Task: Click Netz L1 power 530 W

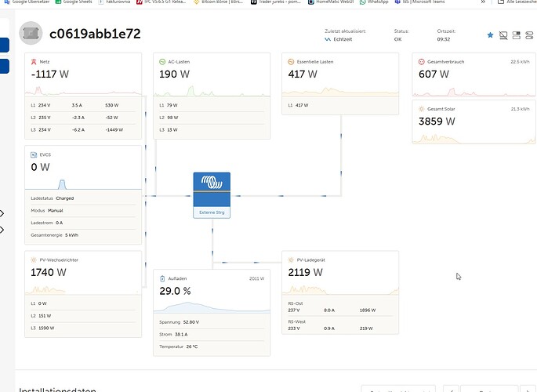Action: point(111,105)
